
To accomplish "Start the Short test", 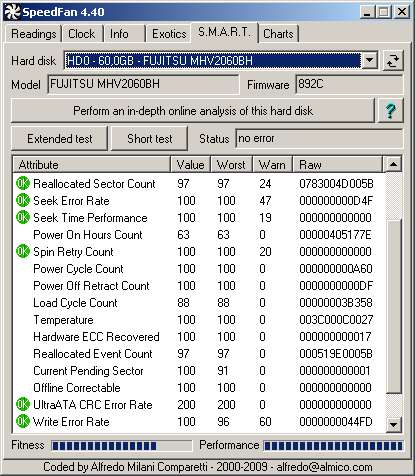I will click(149, 139).
